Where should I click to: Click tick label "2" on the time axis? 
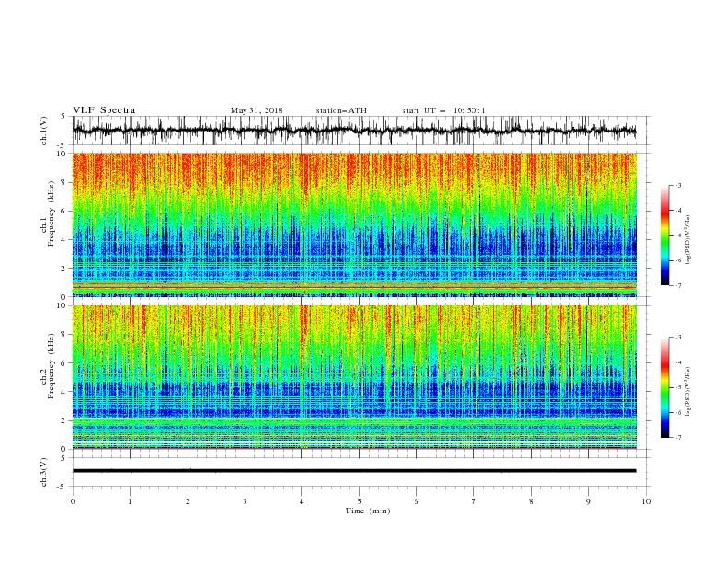[x=188, y=501]
